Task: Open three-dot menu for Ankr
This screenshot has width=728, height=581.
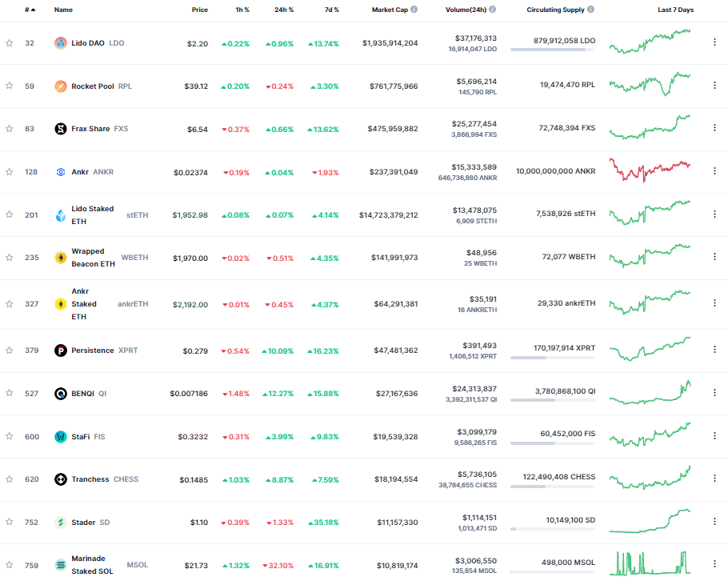Action: point(714,171)
